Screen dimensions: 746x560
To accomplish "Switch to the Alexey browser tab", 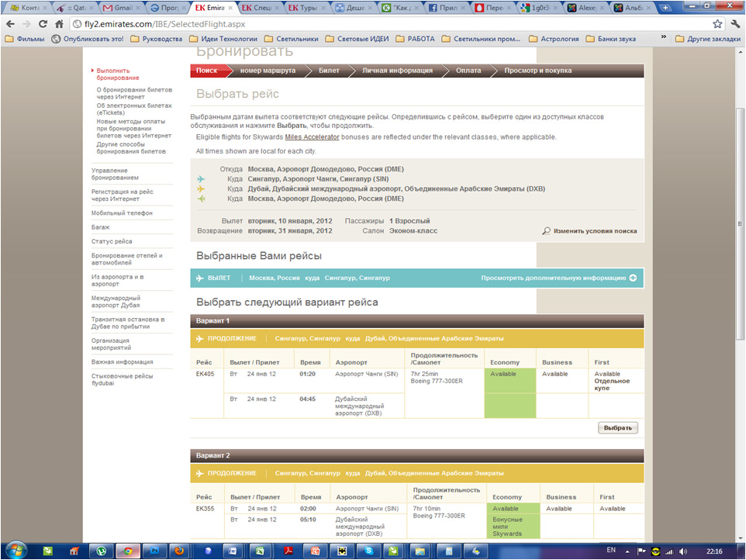I will [x=585, y=8].
